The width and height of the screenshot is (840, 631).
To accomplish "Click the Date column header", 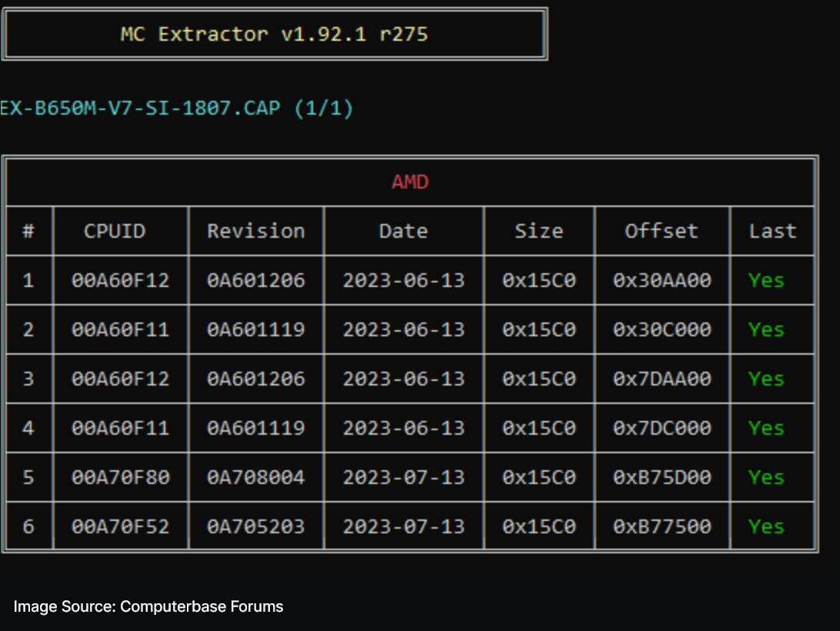I will coord(403,231).
